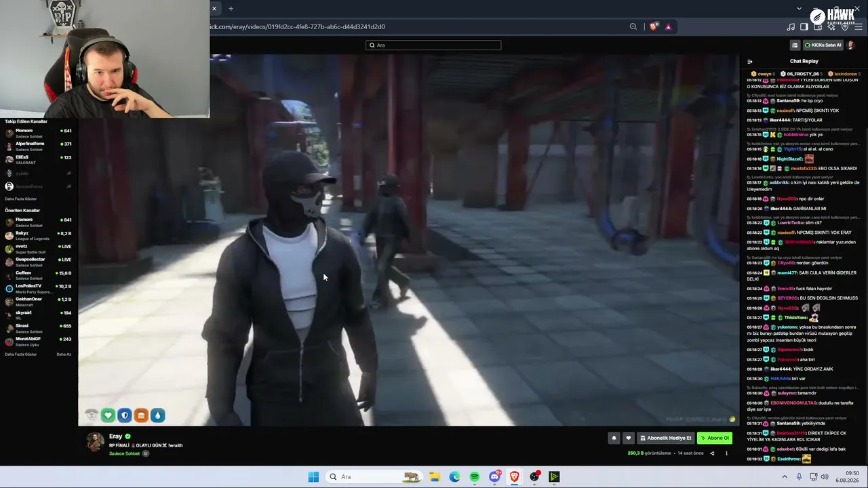Open offline yyildo channel in sidebar
This screenshot has height=488, width=868.
coord(39,174)
